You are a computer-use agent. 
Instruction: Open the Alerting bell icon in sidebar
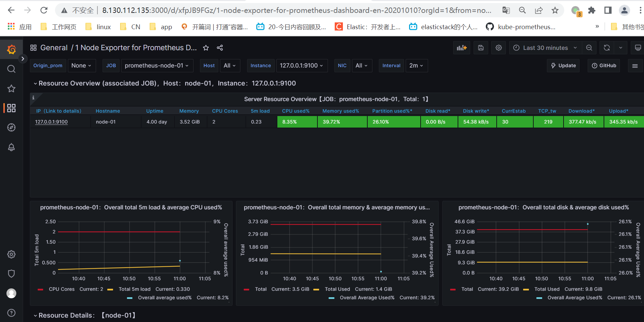(x=11, y=147)
